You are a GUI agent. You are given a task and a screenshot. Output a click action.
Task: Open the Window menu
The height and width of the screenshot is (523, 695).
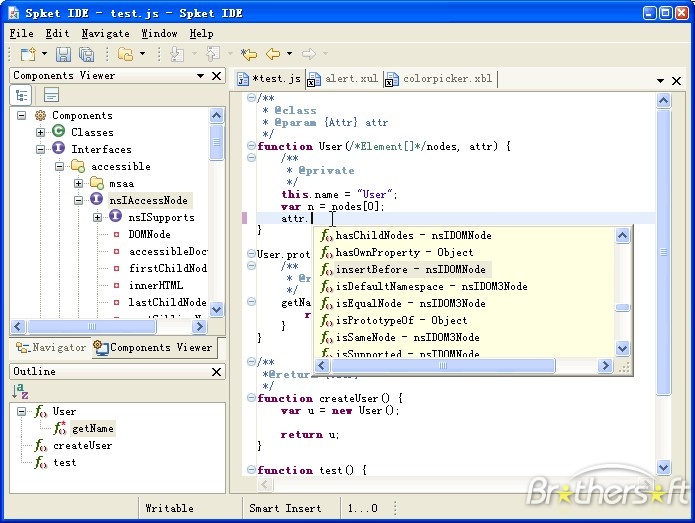coord(159,34)
